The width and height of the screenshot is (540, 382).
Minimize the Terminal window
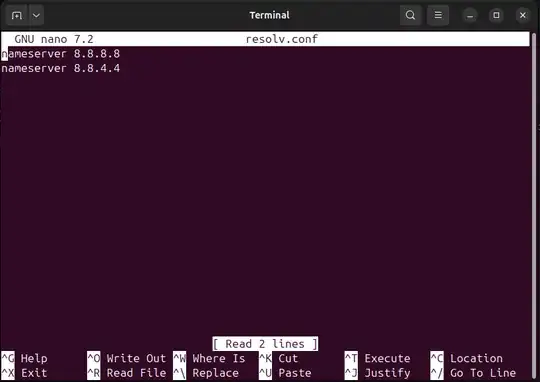[470, 16]
